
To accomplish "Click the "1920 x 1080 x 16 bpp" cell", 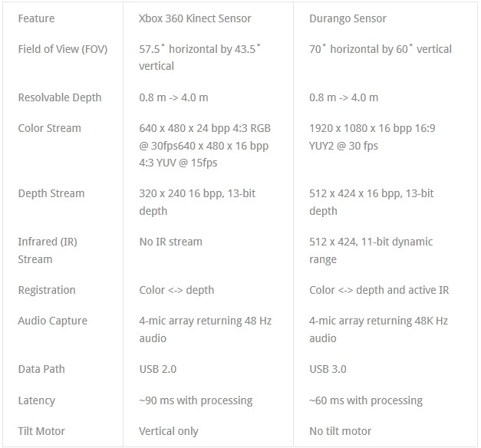I will tap(372, 137).
